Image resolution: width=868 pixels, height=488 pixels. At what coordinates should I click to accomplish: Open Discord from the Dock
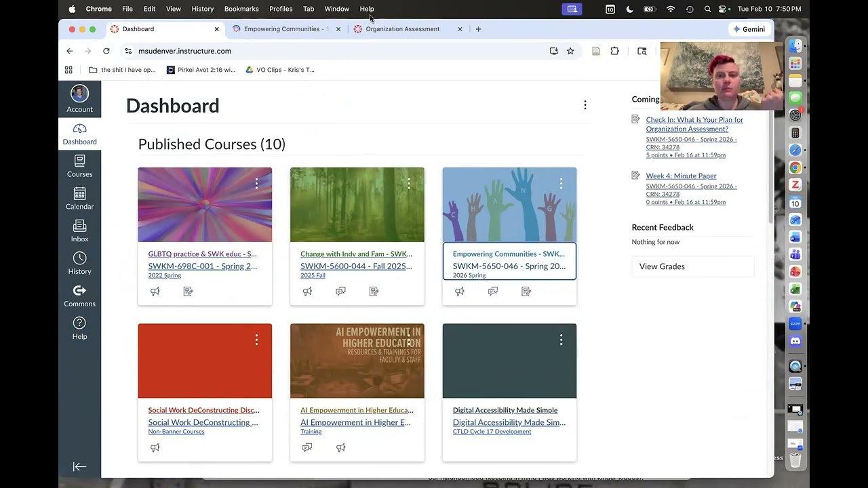tap(795, 341)
